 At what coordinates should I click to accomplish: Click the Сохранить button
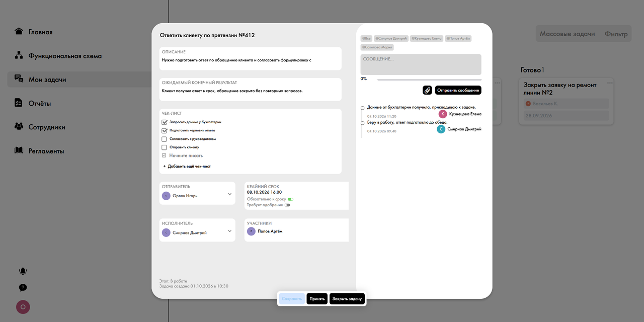tap(292, 299)
